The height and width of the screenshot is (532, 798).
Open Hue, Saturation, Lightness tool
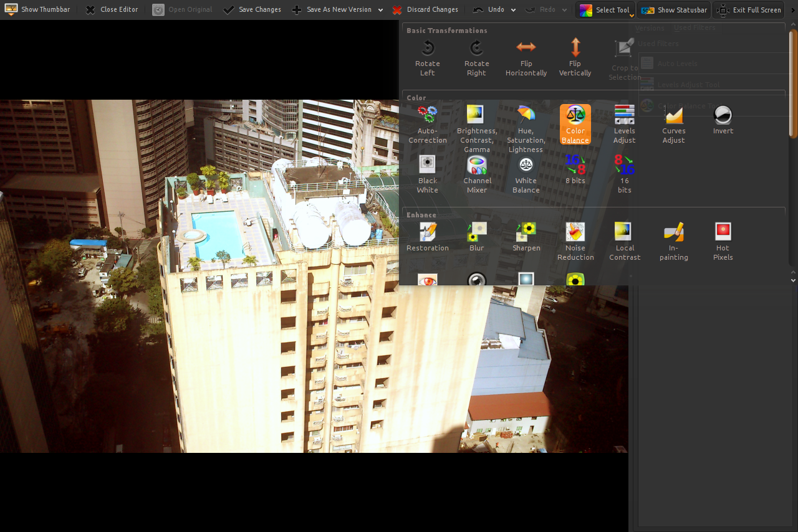click(x=526, y=129)
